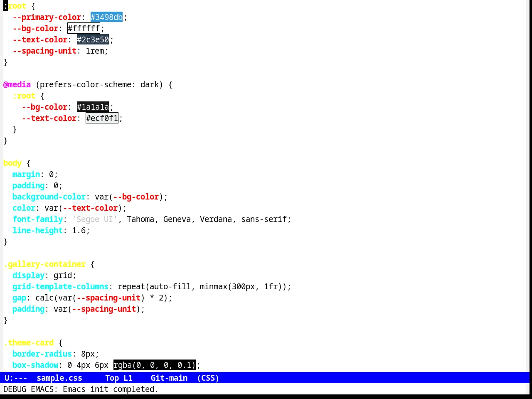Image resolution: width=532 pixels, height=399 pixels.
Task: Click the Top position indicator in mode line
Action: click(112, 378)
